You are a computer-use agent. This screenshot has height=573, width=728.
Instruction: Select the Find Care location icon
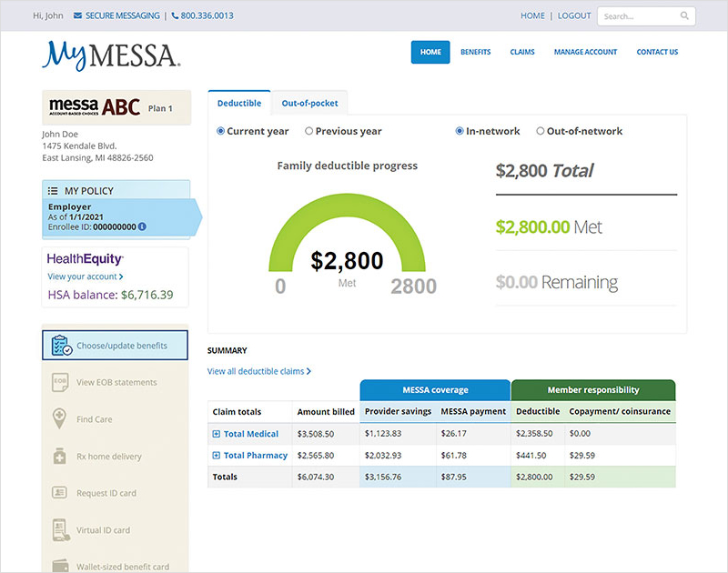click(x=61, y=418)
